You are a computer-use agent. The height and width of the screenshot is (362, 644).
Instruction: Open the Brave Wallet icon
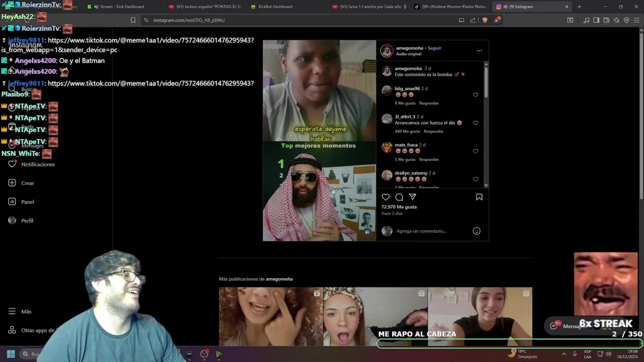tap(606, 20)
